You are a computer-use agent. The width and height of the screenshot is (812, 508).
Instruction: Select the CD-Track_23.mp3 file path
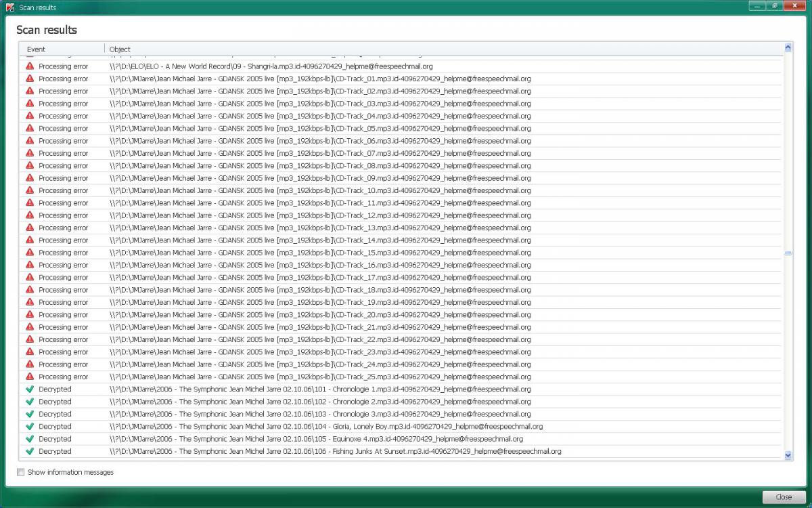[x=320, y=352]
